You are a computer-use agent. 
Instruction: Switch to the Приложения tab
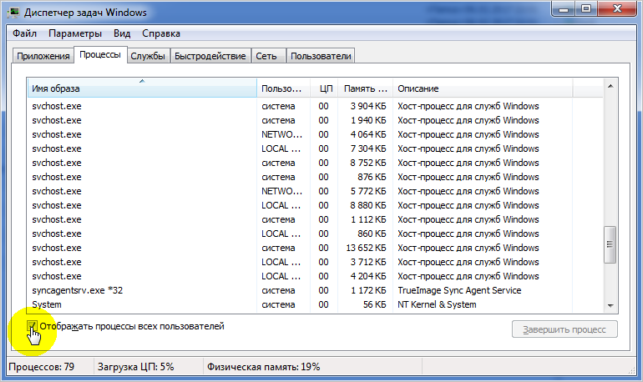click(43, 56)
